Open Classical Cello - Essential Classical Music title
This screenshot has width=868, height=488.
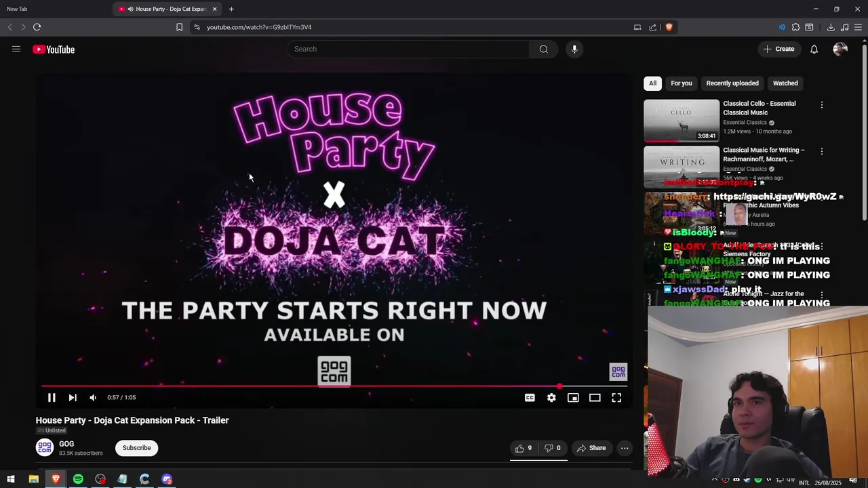(759, 108)
